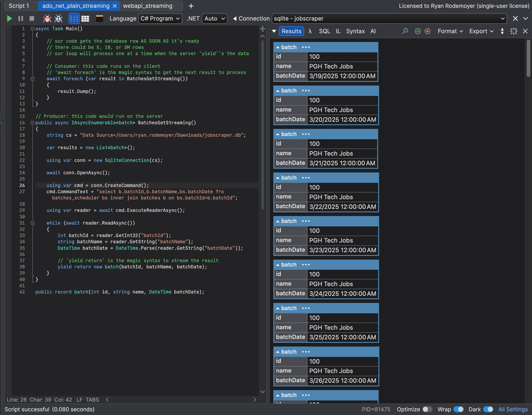Collapse the batch dated 3/20/2025

[x=278, y=91]
